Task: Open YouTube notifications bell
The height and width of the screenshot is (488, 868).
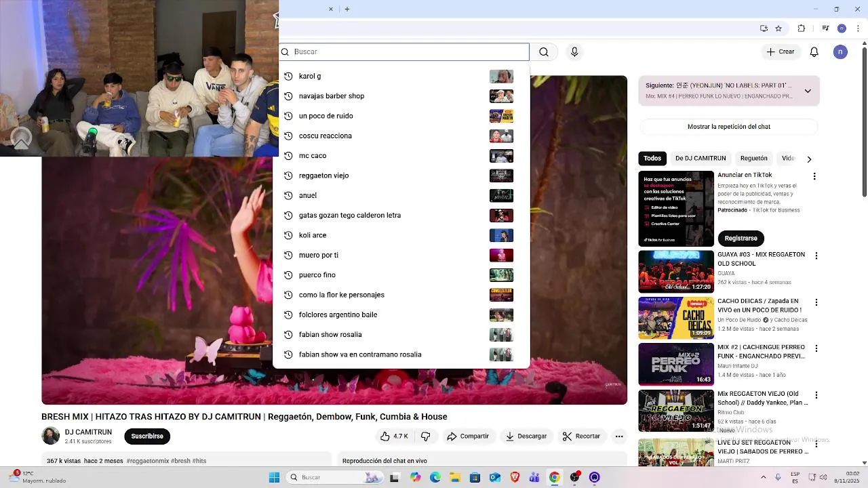Action: (814, 52)
